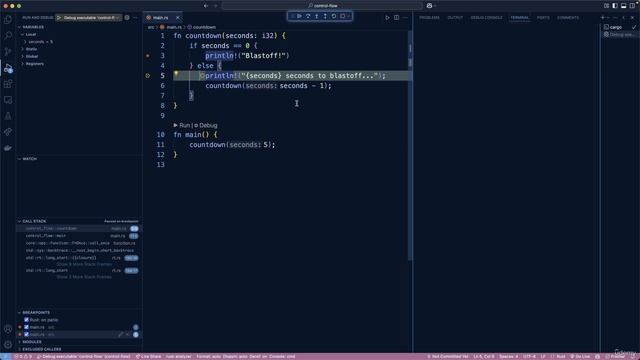Toggle the breakpoint on line 5 gutter

148,76
